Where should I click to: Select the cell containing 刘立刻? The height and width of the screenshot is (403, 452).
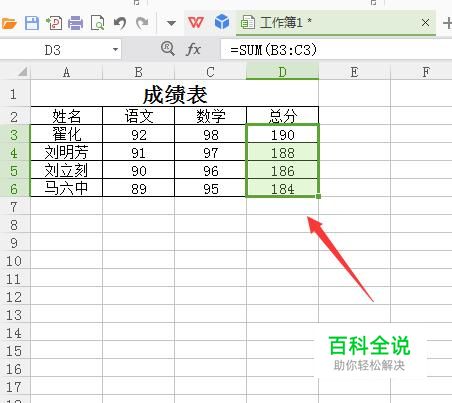click(x=66, y=170)
